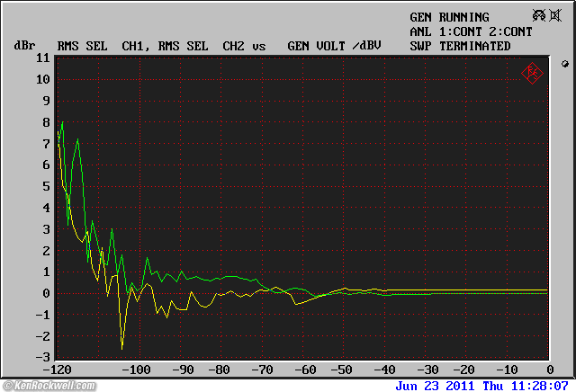Click the yellow trace's lowest dip

[x=122, y=348]
